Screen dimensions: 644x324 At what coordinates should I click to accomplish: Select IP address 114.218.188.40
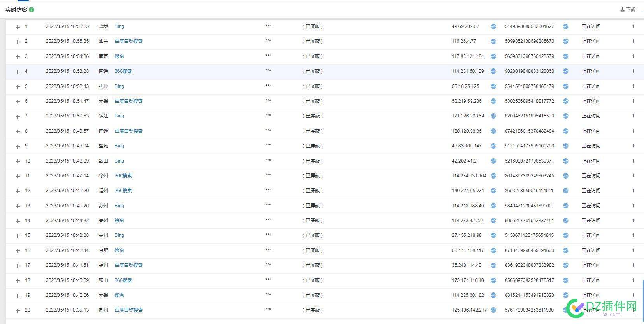click(468, 206)
